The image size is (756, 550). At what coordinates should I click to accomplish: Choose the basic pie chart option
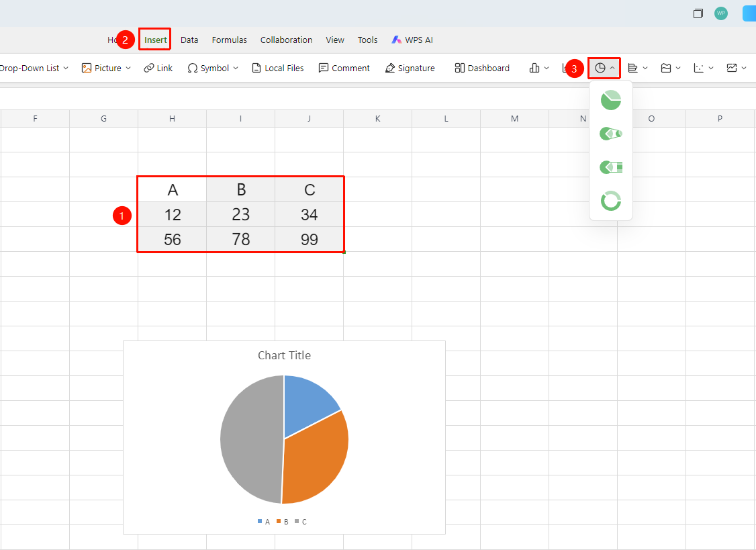pyautogui.click(x=611, y=100)
